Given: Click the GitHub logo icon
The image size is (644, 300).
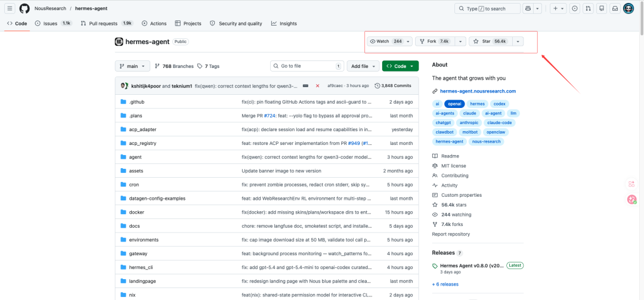Looking at the screenshot, I should tap(24, 8).
